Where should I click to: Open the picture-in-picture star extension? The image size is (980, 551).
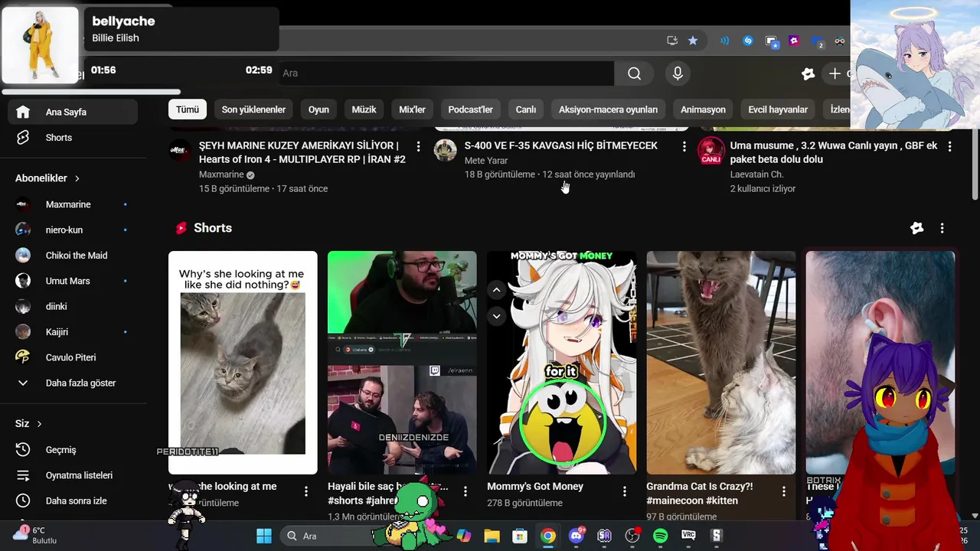[772, 42]
